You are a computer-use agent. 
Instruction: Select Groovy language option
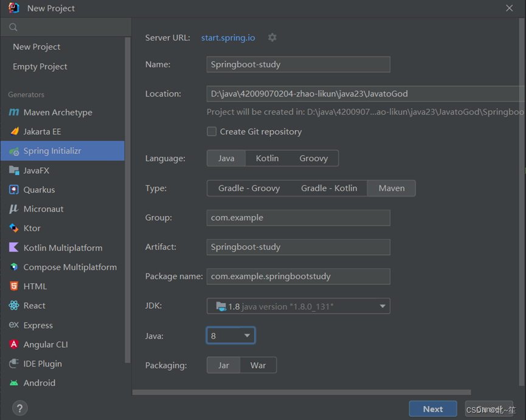pyautogui.click(x=314, y=158)
